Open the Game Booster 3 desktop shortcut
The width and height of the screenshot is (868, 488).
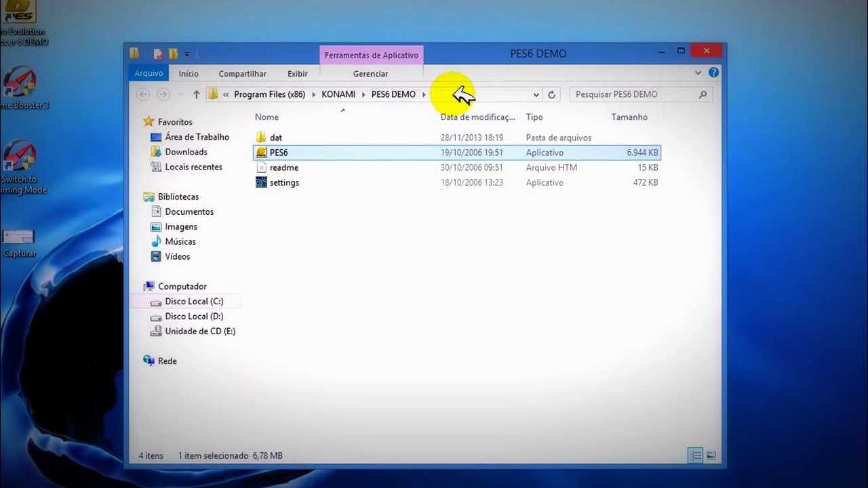click(20, 88)
